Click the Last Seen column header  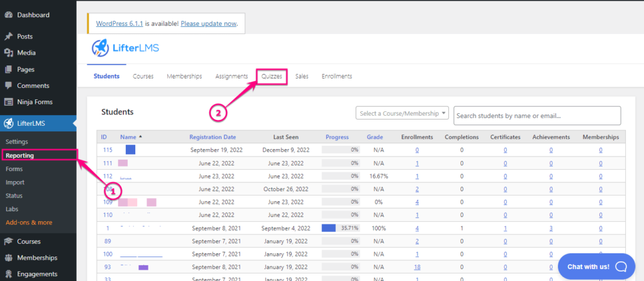pyautogui.click(x=286, y=137)
